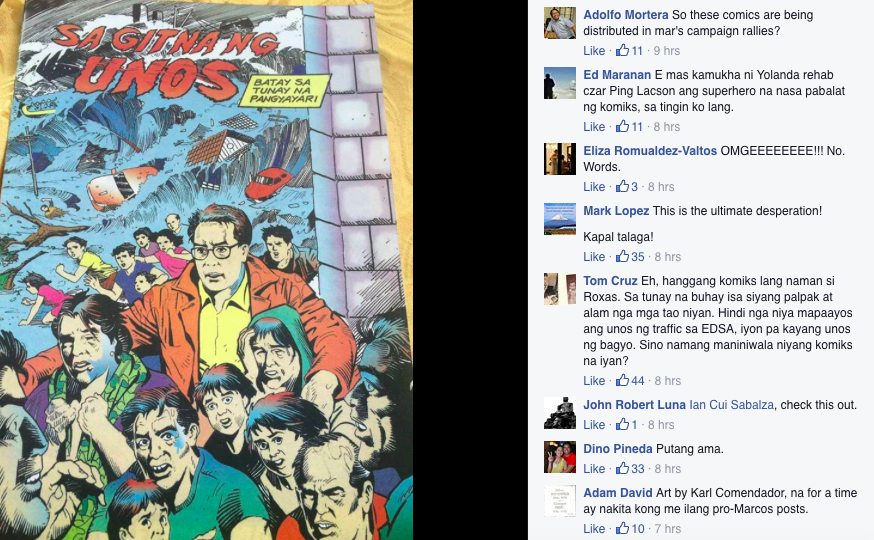Open Eliza Romualdez-Valtos profile link
The width and height of the screenshot is (874, 540).
pos(650,151)
